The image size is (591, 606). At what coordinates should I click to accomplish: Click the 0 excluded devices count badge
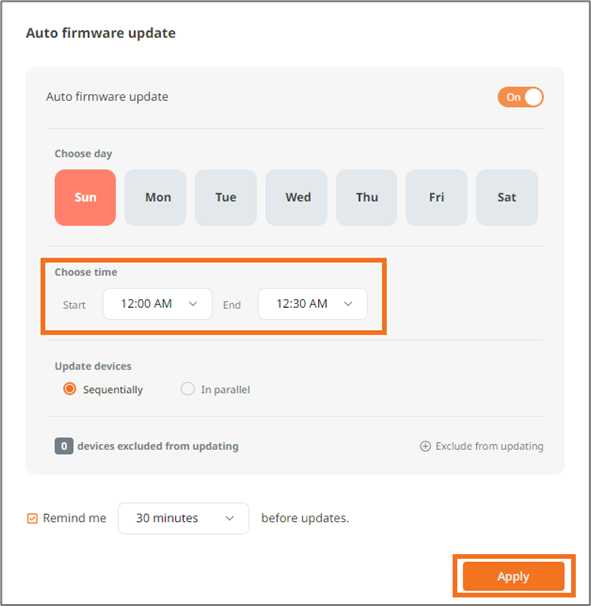coord(64,446)
